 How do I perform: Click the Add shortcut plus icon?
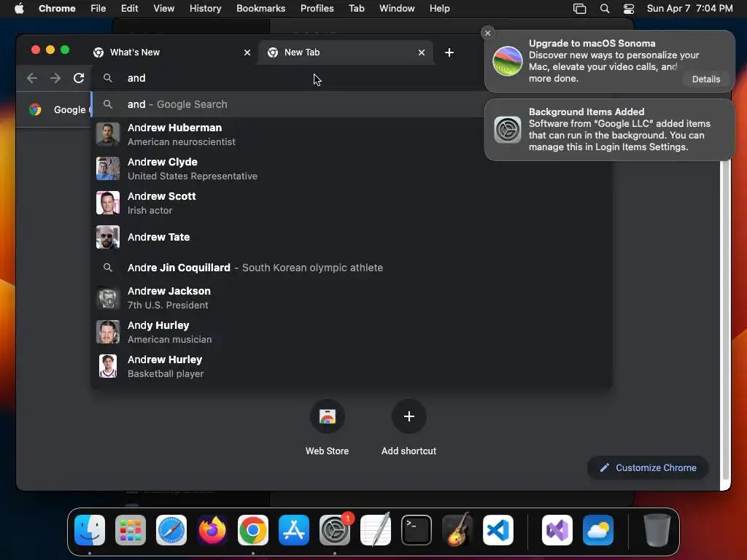point(409,416)
